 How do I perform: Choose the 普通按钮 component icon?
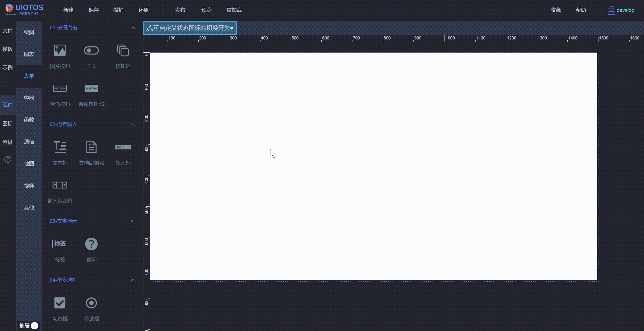pyautogui.click(x=60, y=88)
